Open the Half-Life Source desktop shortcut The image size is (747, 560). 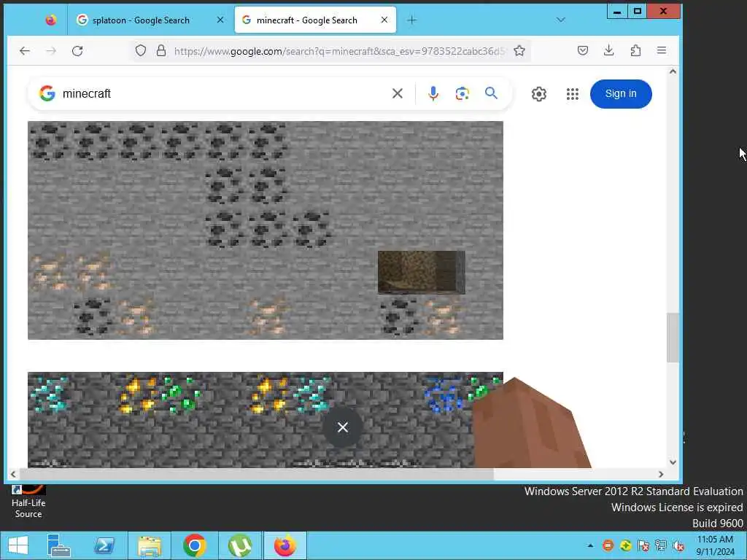coord(28,501)
